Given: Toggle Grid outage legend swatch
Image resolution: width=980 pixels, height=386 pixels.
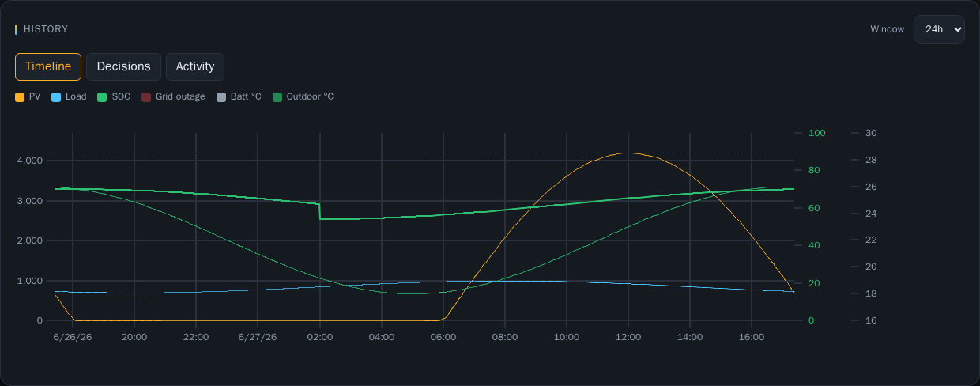Looking at the screenshot, I should click(146, 97).
